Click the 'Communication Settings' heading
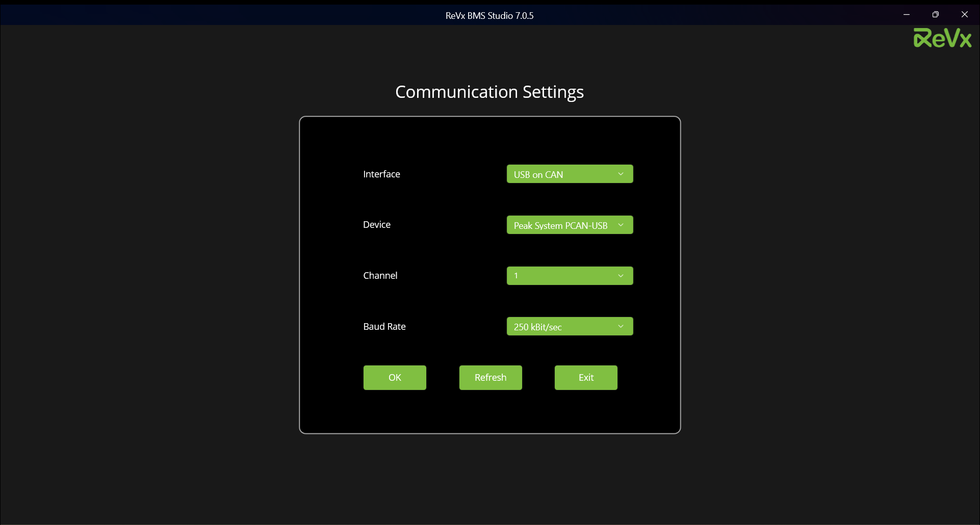The image size is (980, 525). click(x=489, y=92)
